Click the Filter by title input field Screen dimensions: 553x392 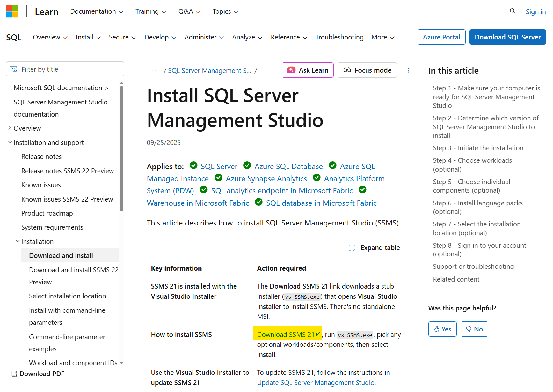tap(65, 69)
